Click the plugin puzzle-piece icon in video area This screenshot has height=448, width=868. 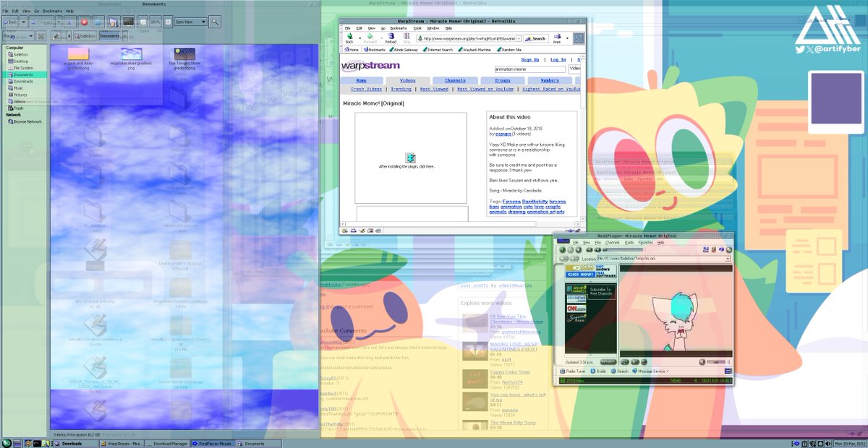coord(410,158)
